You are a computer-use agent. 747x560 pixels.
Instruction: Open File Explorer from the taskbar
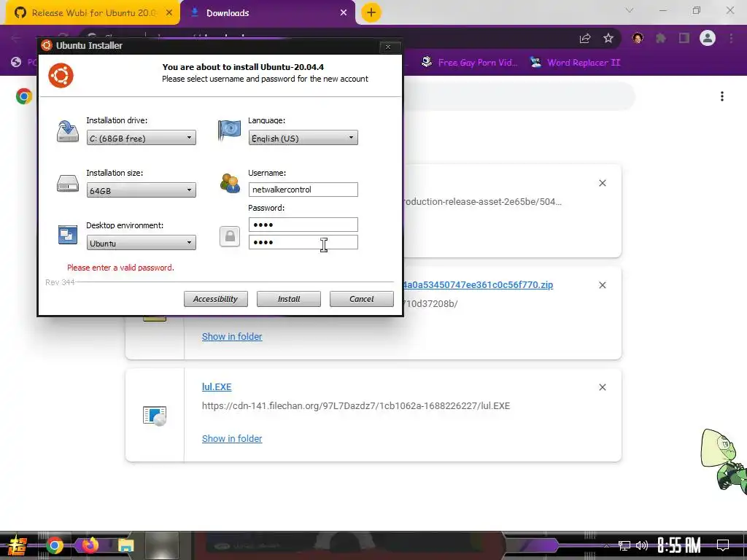125,545
